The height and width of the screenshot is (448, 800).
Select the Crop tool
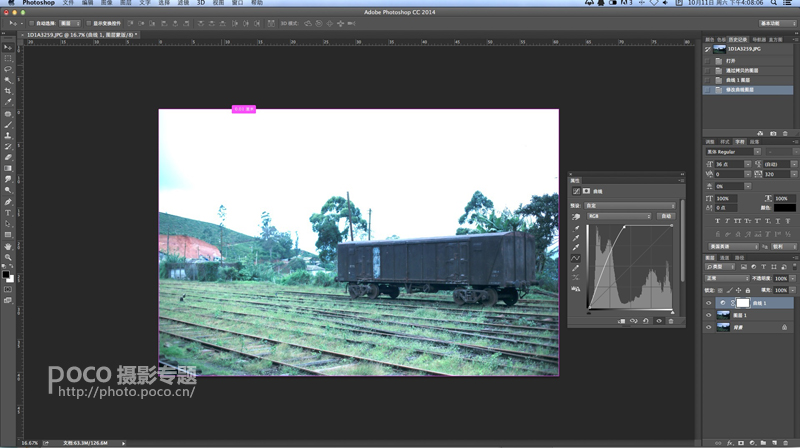8,91
